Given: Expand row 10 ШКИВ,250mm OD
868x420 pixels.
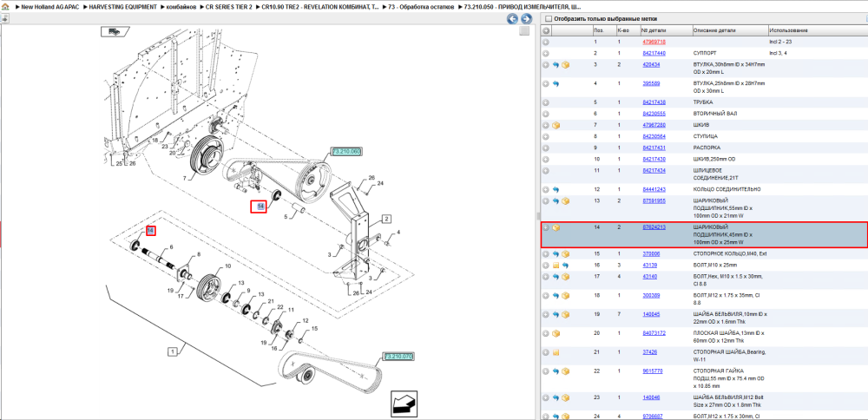Looking at the screenshot, I should click(x=546, y=159).
